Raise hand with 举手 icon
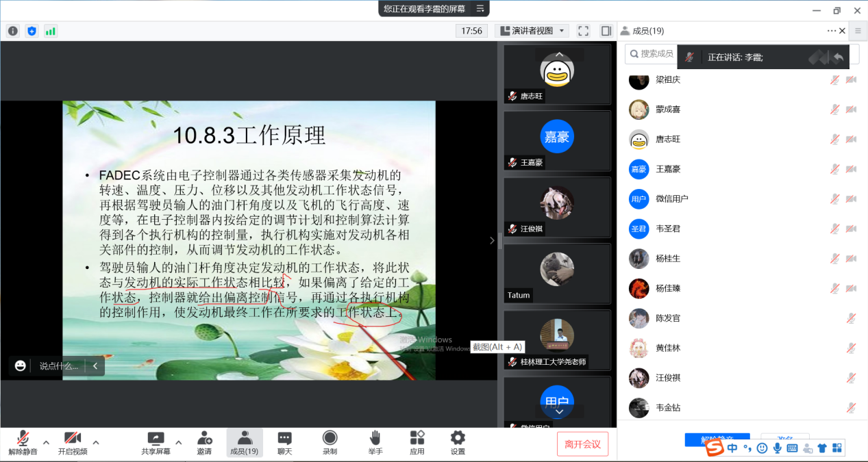 click(x=375, y=443)
